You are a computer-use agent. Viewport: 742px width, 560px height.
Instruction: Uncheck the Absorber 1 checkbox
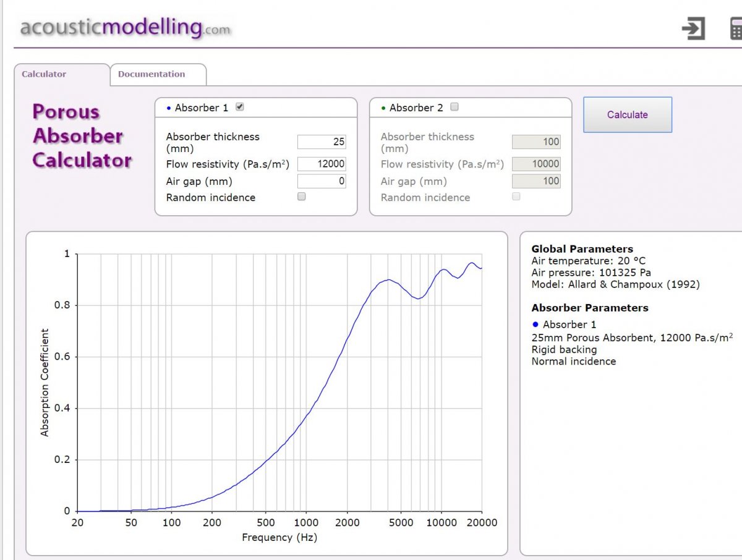240,107
